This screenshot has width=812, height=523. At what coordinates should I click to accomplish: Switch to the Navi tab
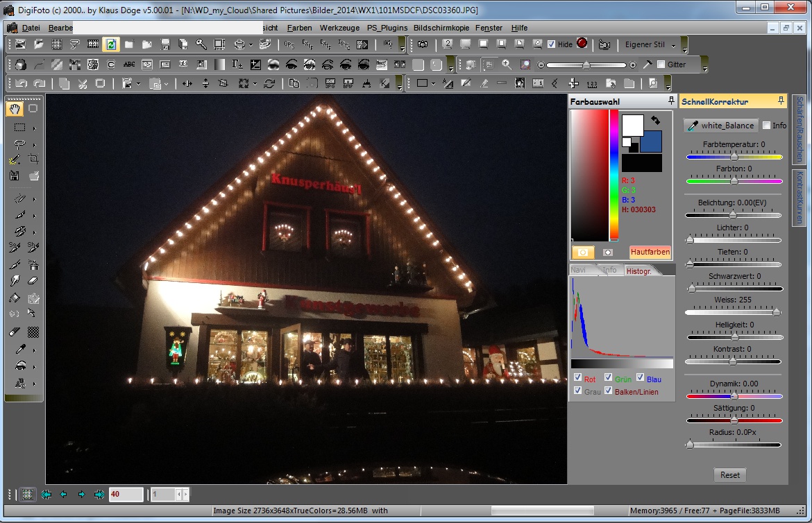(x=578, y=270)
